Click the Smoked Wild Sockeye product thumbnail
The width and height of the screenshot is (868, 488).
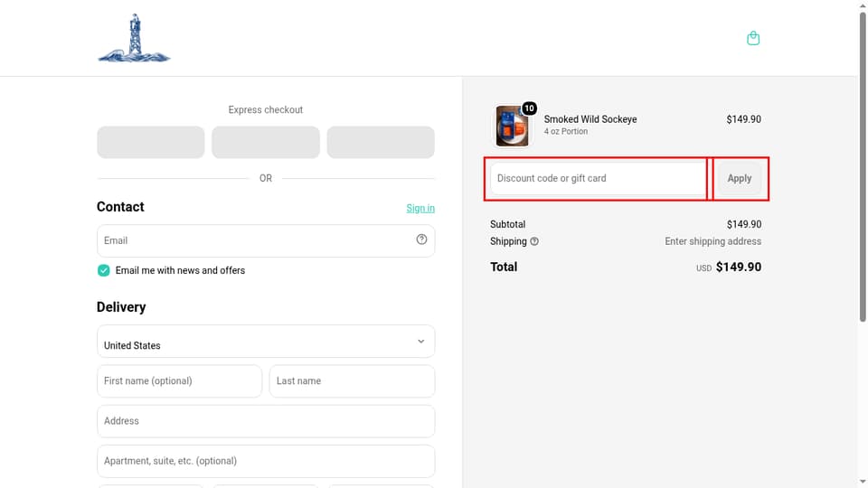pos(512,127)
